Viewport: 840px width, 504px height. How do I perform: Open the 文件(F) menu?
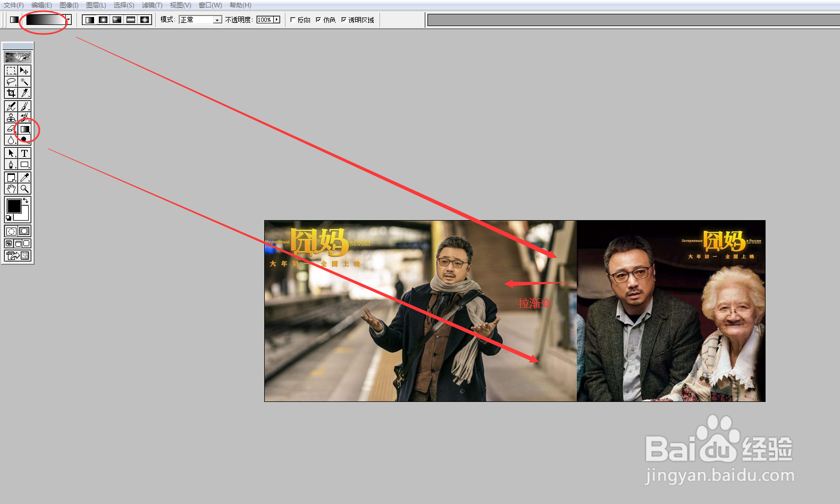(14, 5)
